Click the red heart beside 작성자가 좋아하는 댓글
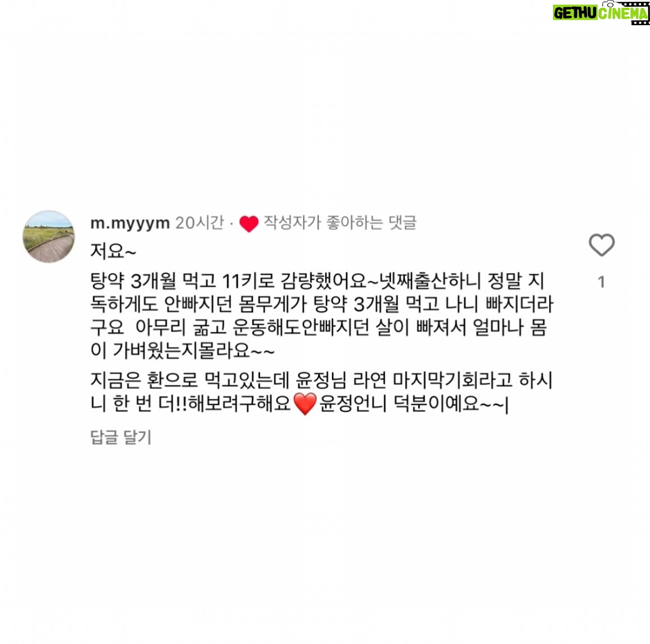This screenshot has height=644, width=650. [248, 224]
